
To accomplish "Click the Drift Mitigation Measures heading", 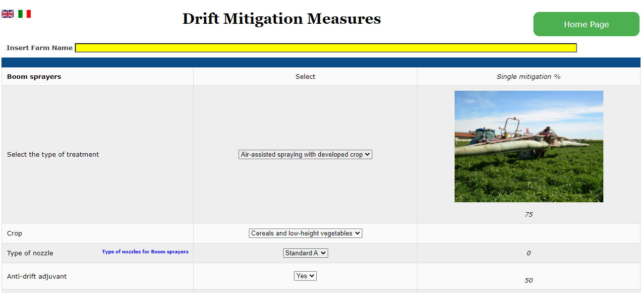I will [x=282, y=19].
